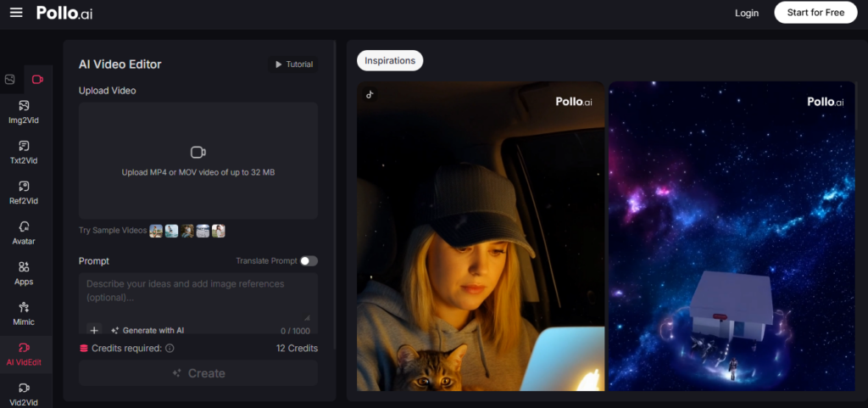Screen dimensions: 868x408
Task: Pick the fourth sample video thumbnail
Action: tap(203, 231)
